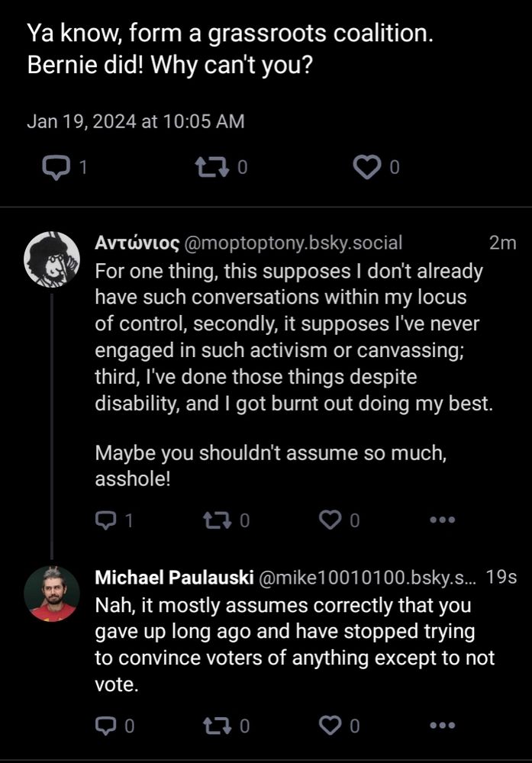Click the Jan 19, 2024 timestamp
The image size is (532, 763).
136,121
